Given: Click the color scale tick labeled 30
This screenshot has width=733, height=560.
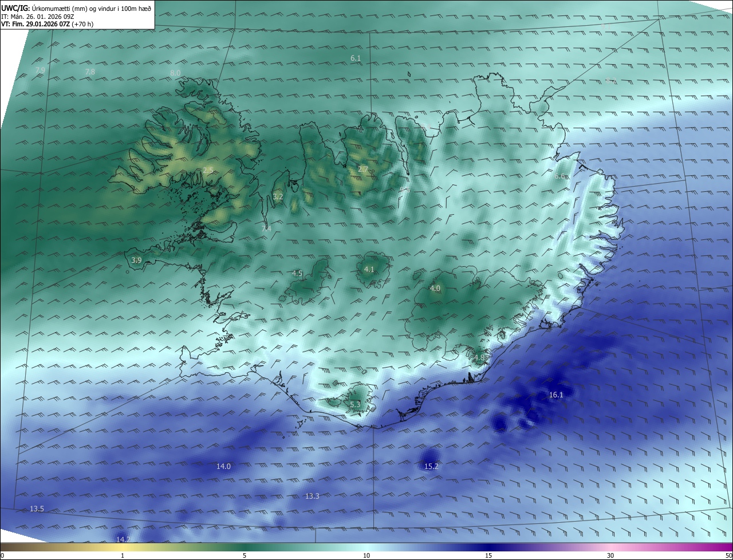Looking at the screenshot, I should pos(610,555).
